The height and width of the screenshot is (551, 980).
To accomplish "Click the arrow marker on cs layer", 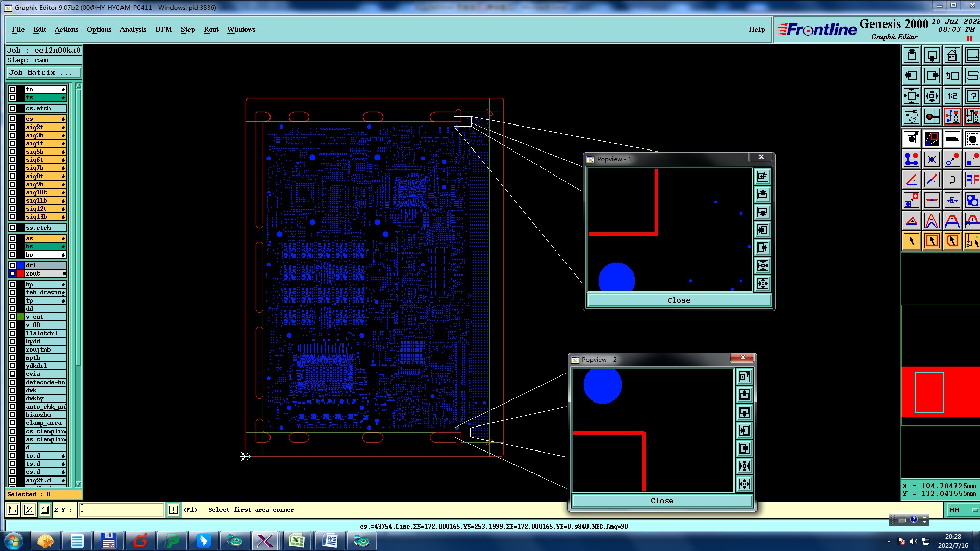I will (63, 119).
